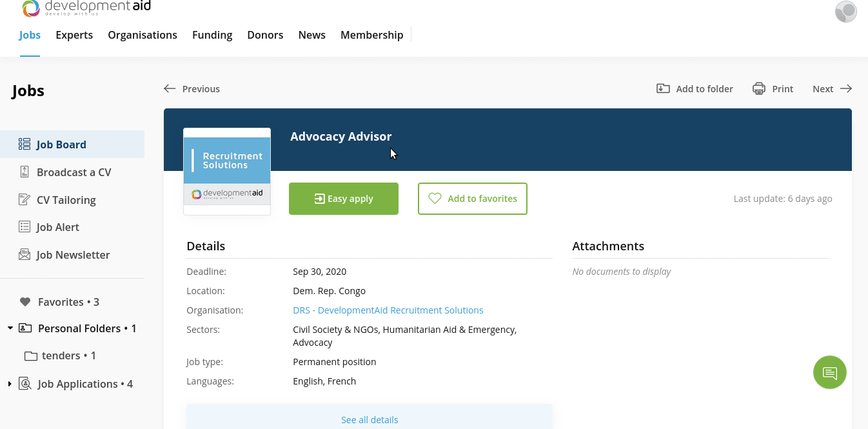Toggle Add to favorites for this job

coord(472,199)
